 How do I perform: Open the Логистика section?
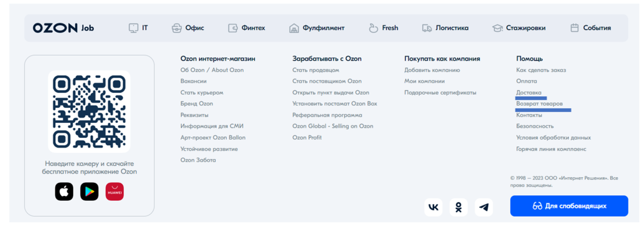click(445, 28)
